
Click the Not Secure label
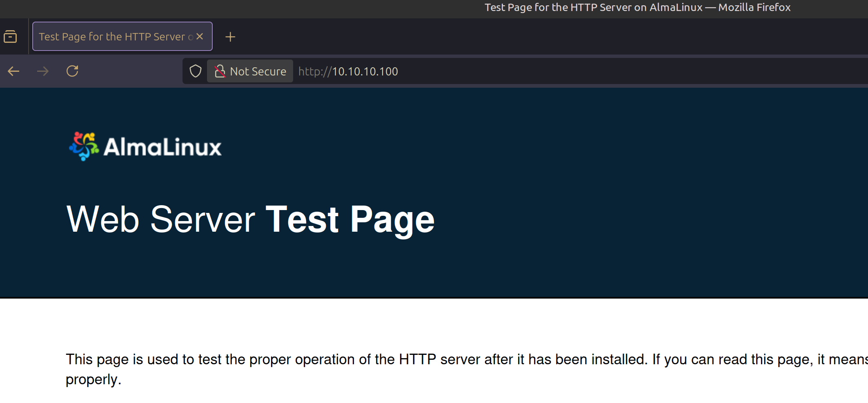click(258, 71)
